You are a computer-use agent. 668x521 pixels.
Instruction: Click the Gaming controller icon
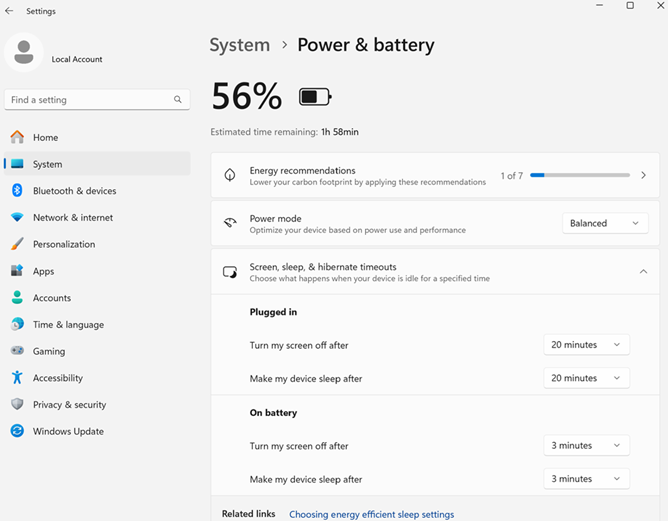click(x=17, y=351)
